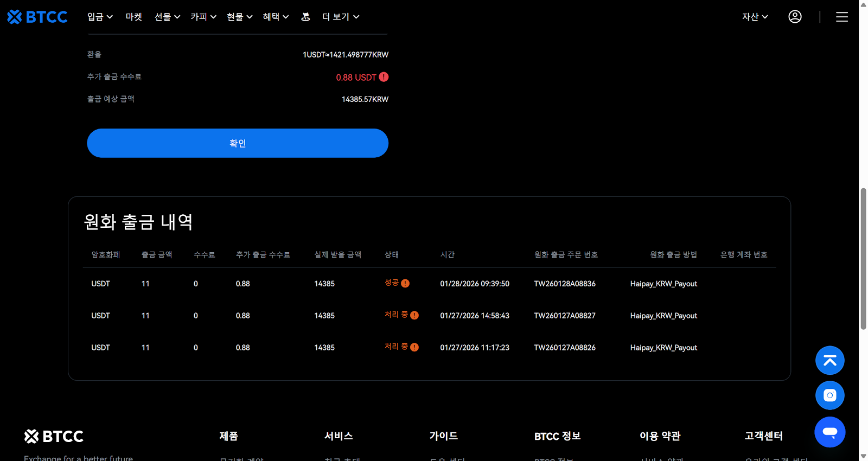Click warning icon next to 0.88 USDT fee
Screen dimensions: 868x461
pos(384,77)
